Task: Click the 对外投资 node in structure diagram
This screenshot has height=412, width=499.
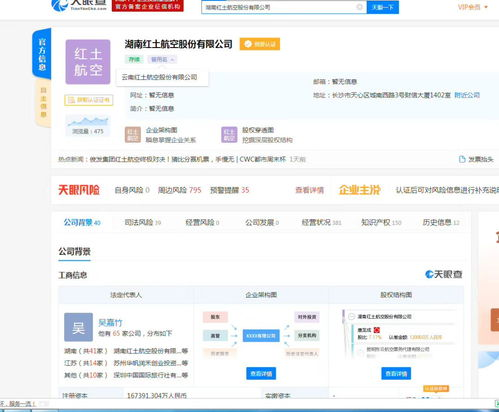Action: (x=307, y=317)
